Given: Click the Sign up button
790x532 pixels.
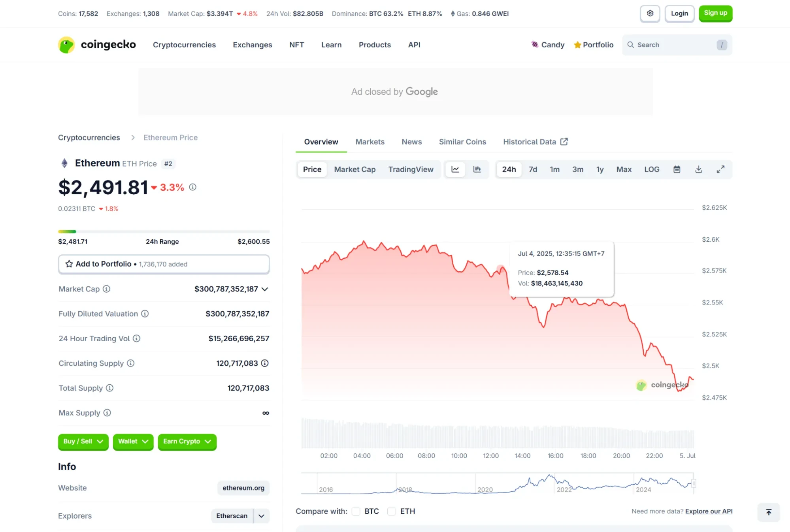Looking at the screenshot, I should tap(715, 13).
